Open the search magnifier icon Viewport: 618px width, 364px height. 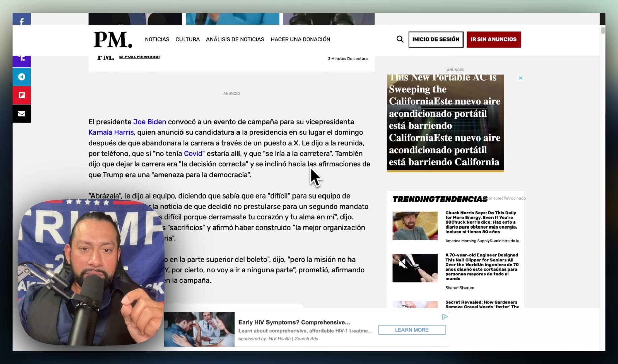click(400, 39)
